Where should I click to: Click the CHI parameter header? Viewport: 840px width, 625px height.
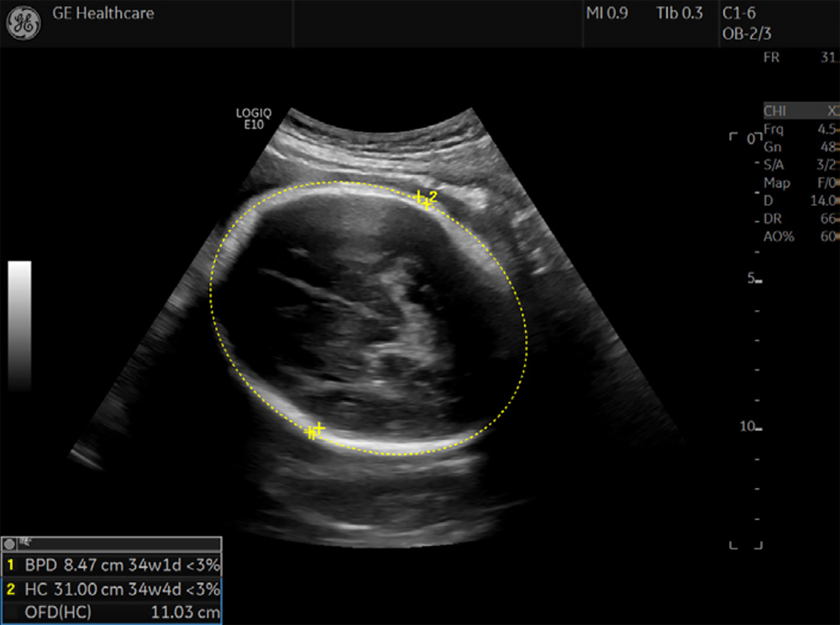tap(801, 111)
